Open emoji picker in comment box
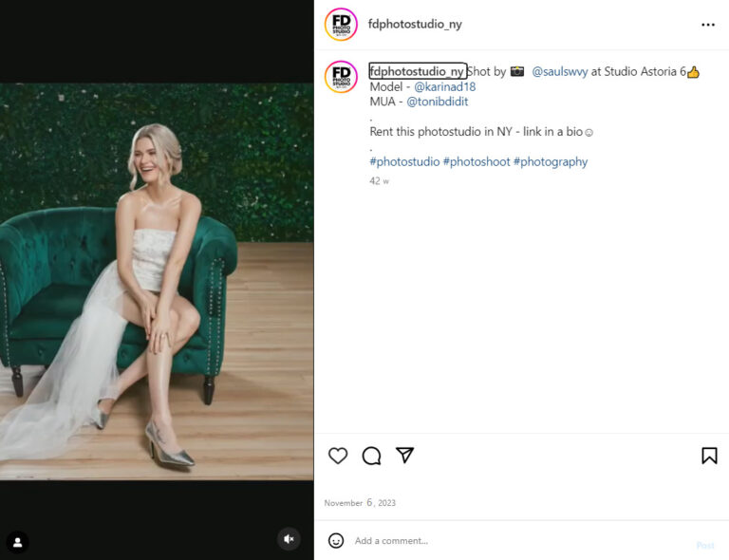 (x=336, y=540)
